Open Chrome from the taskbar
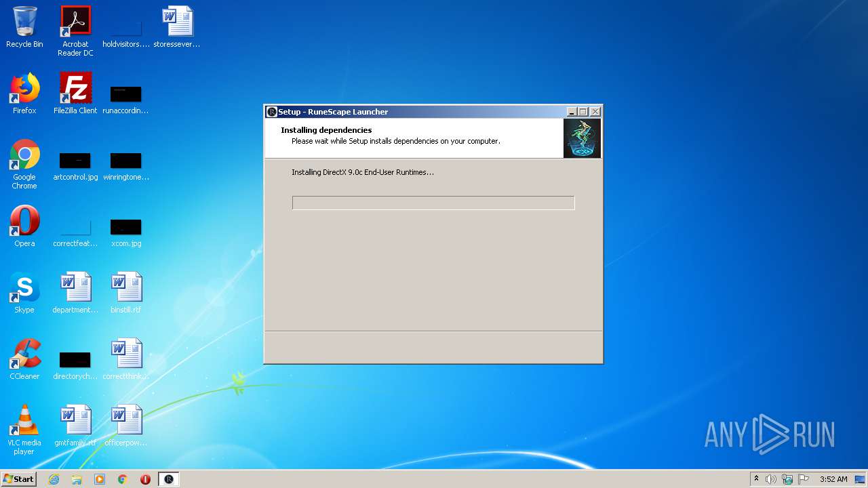Image resolution: width=868 pixels, height=488 pixels. [123, 479]
